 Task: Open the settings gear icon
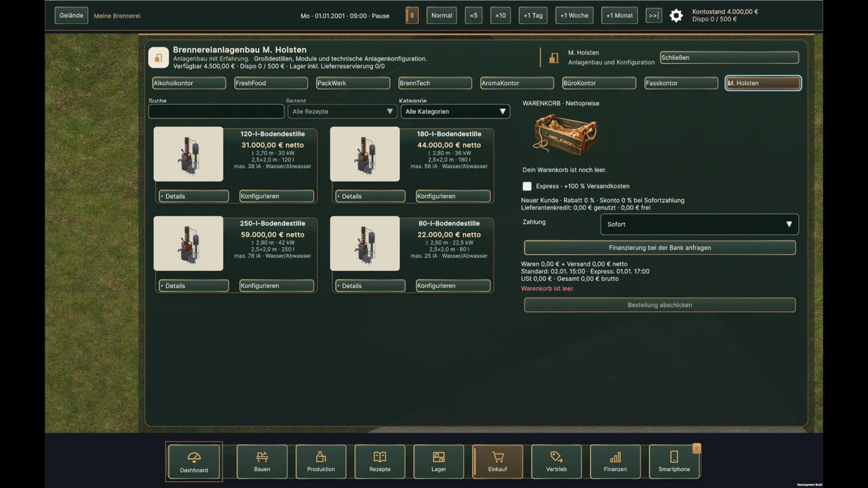[676, 16]
